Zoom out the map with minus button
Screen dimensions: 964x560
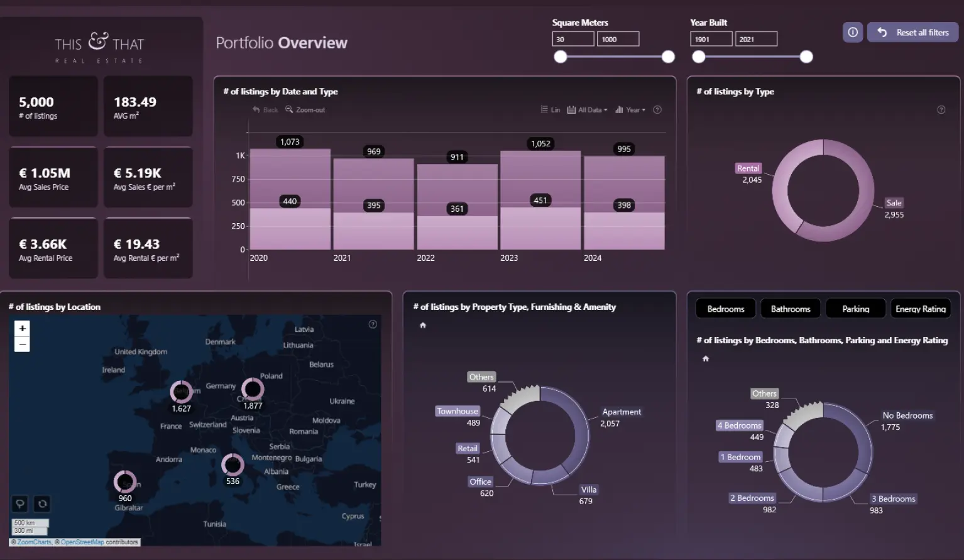22,344
